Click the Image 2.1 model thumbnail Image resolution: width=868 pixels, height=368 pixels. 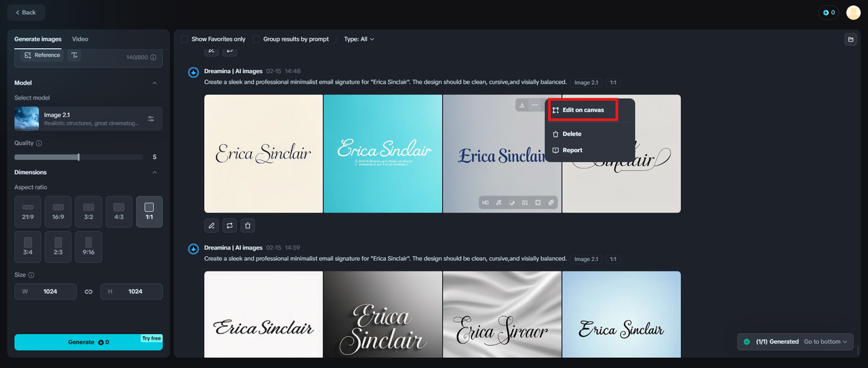click(x=27, y=119)
